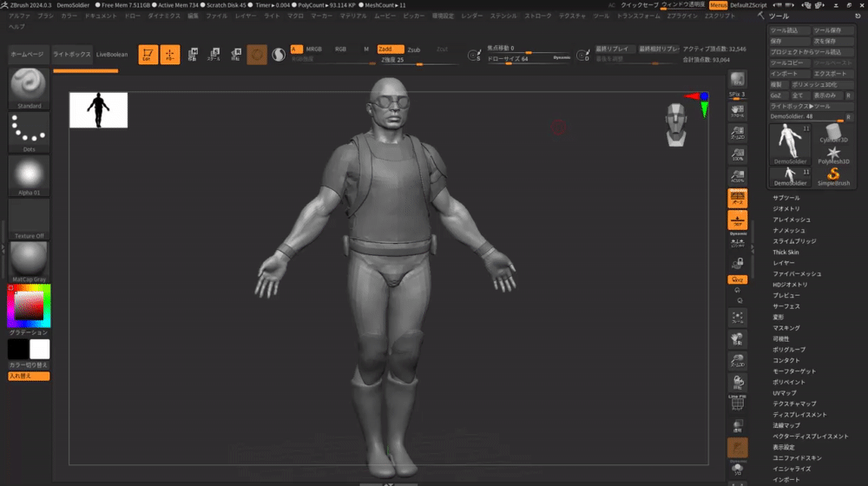Open the Zプラグイン menu

point(682,16)
